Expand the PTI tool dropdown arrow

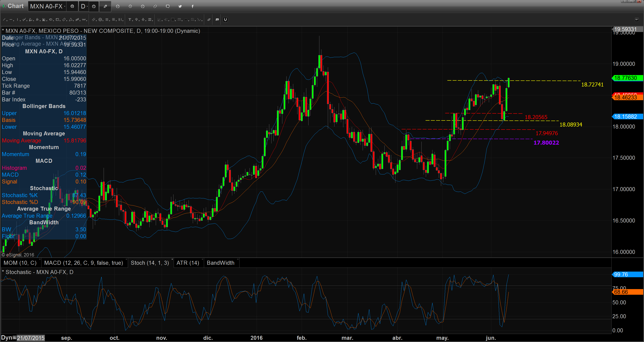pos(195,21)
